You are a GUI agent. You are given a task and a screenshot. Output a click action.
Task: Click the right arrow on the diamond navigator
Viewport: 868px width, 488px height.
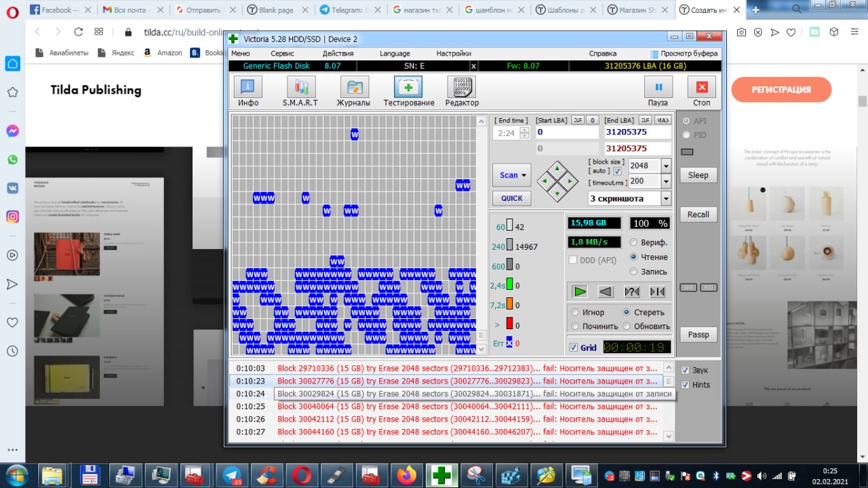571,181
